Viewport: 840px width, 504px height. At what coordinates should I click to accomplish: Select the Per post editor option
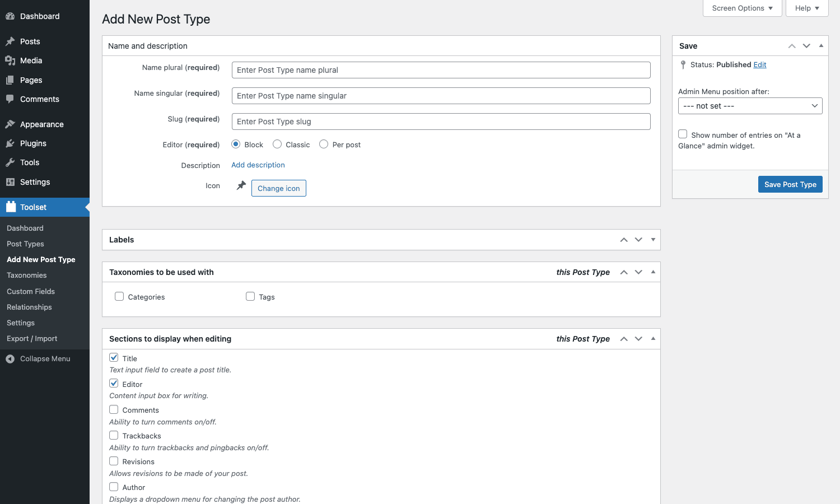pyautogui.click(x=324, y=144)
